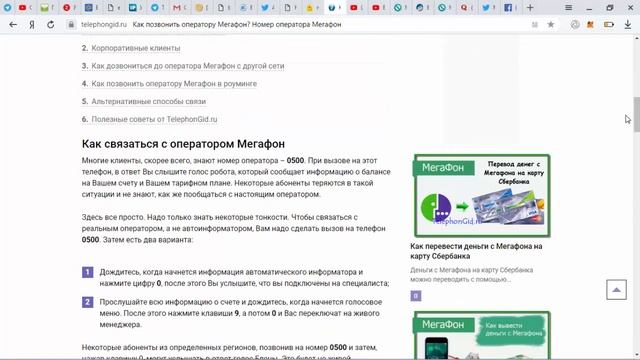Bookmark this page with the star icon

551,24
